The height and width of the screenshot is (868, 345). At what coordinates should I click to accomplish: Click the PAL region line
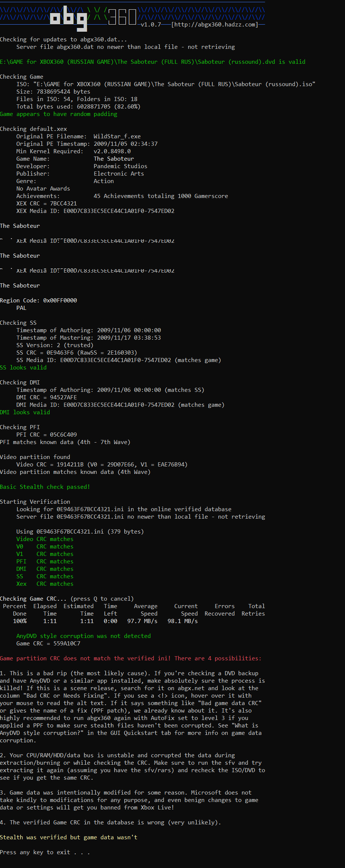click(21, 308)
